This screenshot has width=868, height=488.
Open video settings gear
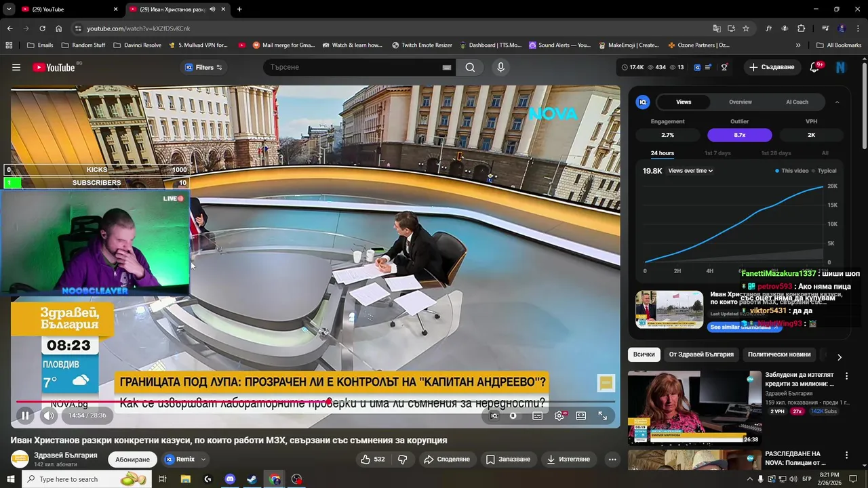559,415
